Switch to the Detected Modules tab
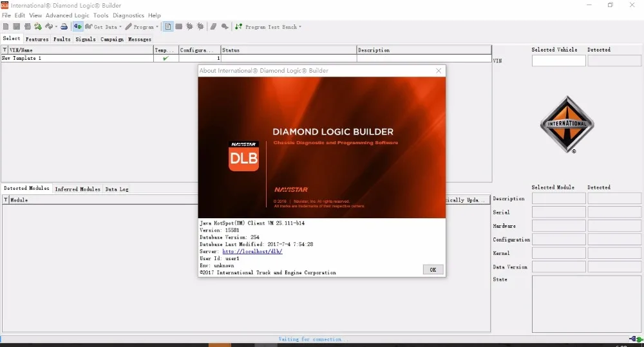Screen dimensions: 644x347 (26, 188)
